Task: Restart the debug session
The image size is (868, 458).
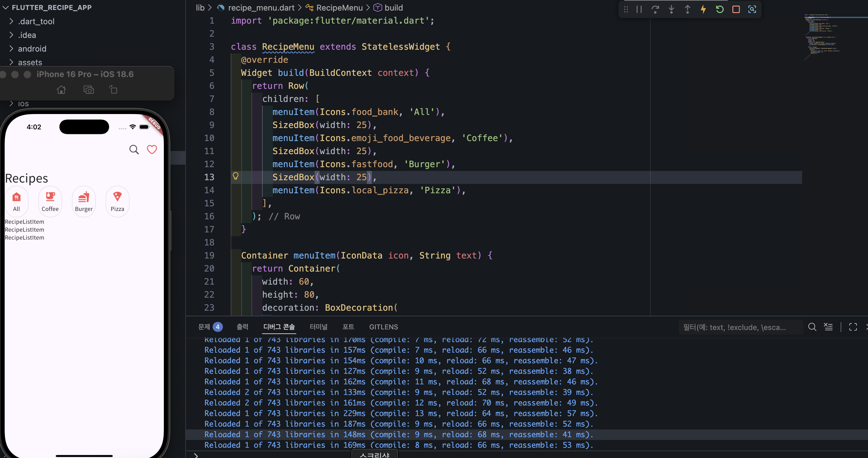Action: tap(719, 9)
